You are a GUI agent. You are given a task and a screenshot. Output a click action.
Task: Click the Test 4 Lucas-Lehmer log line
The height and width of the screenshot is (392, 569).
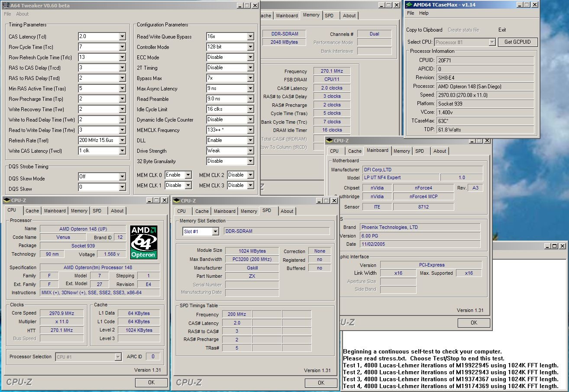pos(450,386)
